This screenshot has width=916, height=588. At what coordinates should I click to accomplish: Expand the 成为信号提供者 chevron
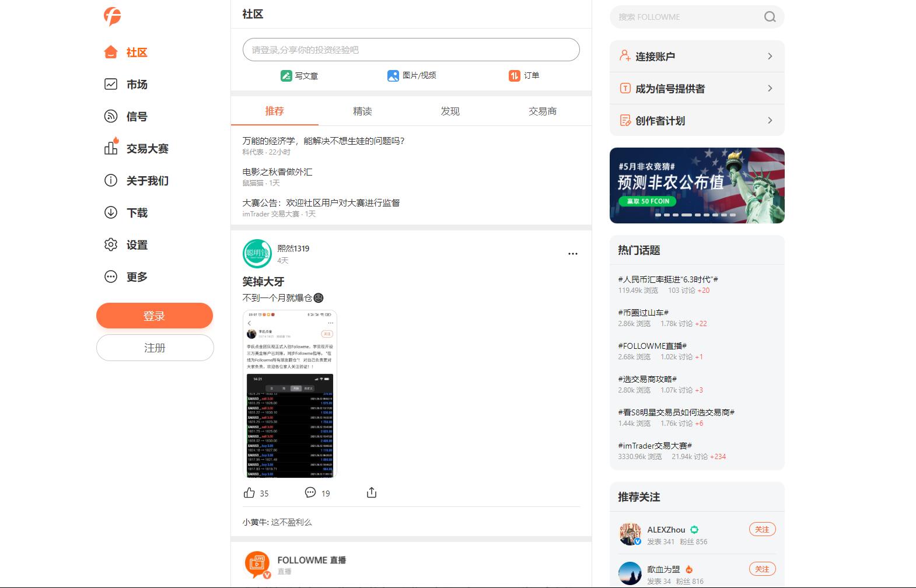coord(770,88)
